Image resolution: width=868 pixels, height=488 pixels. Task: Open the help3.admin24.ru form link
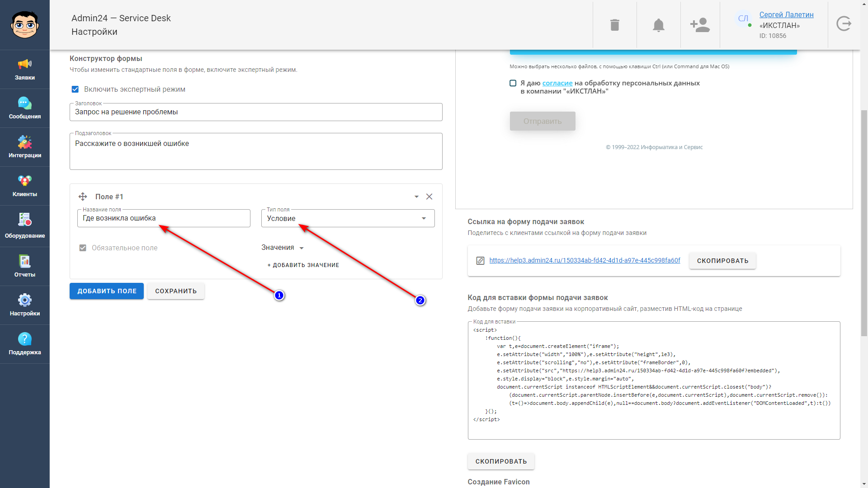585,260
